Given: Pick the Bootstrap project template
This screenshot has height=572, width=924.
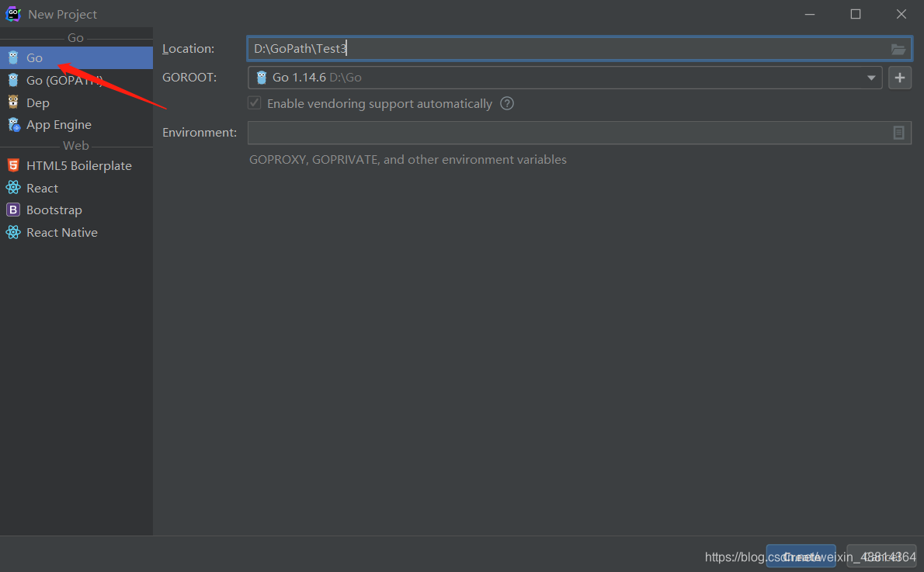Looking at the screenshot, I should click(77, 210).
